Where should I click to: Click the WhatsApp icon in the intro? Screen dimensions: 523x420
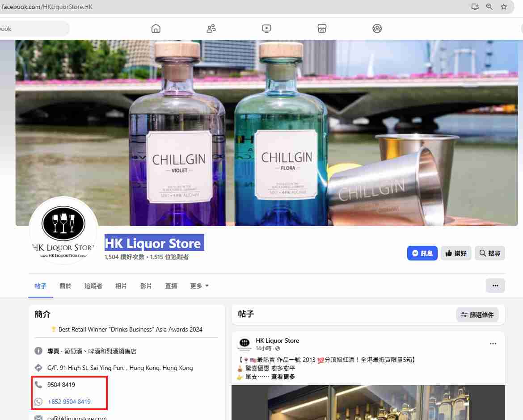point(38,402)
